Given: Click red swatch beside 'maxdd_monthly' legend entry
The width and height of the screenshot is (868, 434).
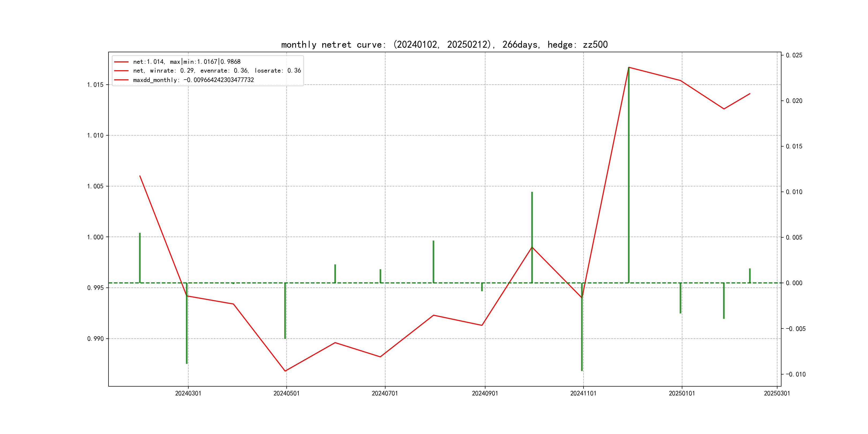Looking at the screenshot, I should tap(121, 80).
